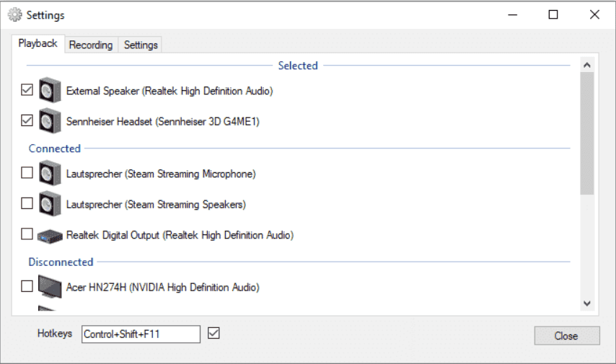Click the scrollbar down arrow
Screen dimensions: 616x364
586,304
